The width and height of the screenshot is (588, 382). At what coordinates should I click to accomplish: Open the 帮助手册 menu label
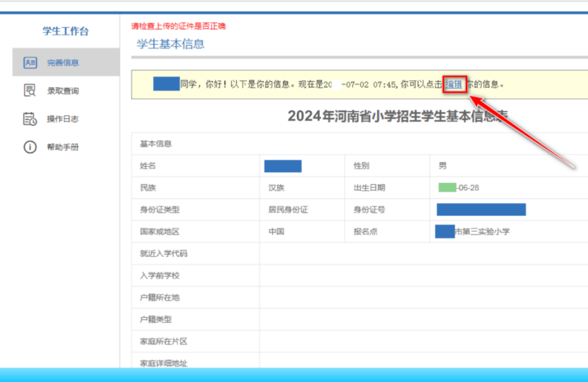pos(63,147)
